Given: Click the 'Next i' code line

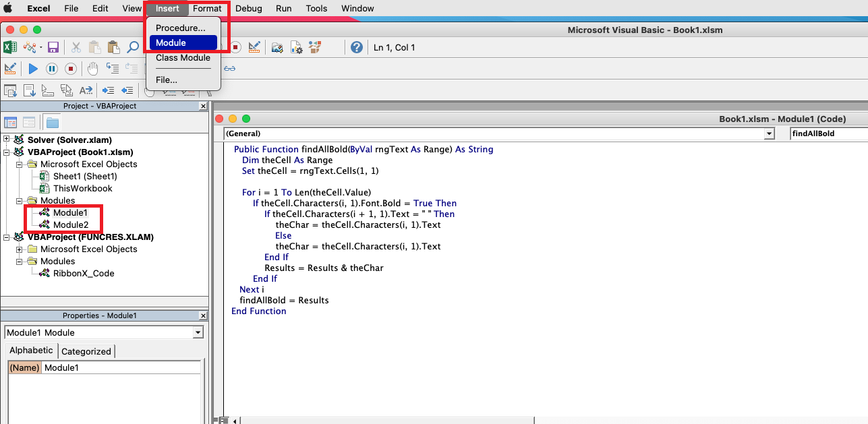Looking at the screenshot, I should click(x=252, y=289).
